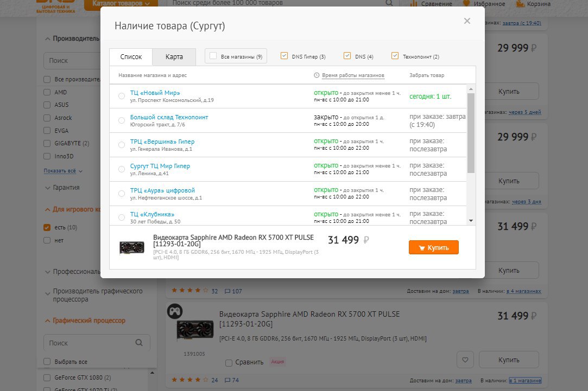Select radio for ТЦ «Новый Мир»

coord(122,96)
